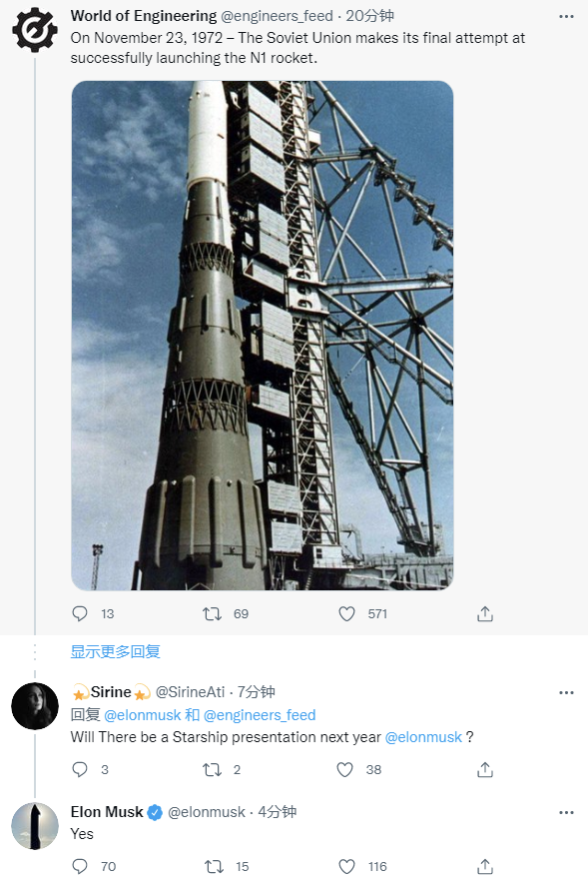Viewport: 588px width, 884px height.
Task: Open more options for World of Engineering tweet
Action: (x=566, y=16)
